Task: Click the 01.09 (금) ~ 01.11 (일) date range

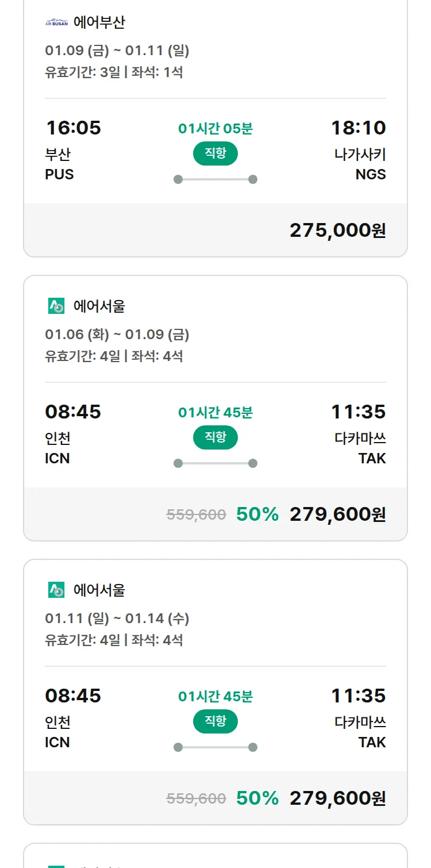Action: pos(117,51)
